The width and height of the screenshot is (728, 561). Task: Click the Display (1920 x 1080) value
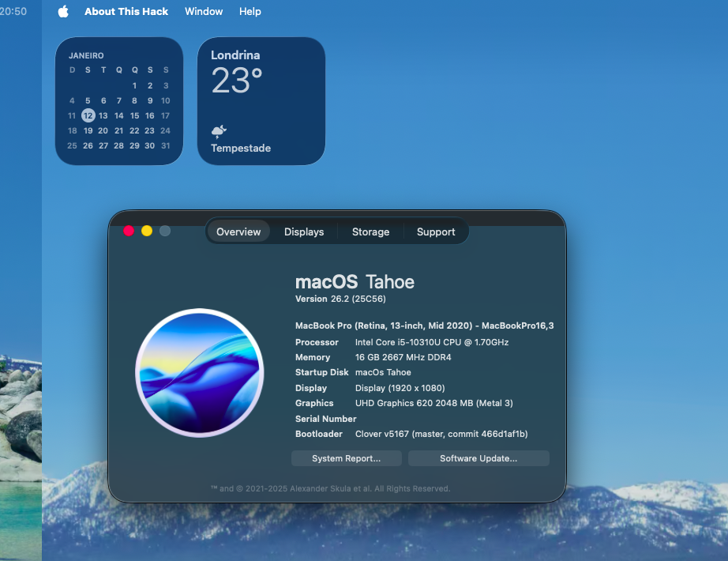400,388
